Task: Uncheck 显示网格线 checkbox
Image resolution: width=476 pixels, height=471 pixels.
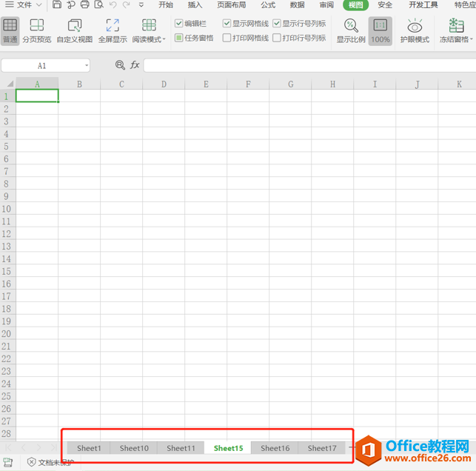Action: pyautogui.click(x=227, y=23)
